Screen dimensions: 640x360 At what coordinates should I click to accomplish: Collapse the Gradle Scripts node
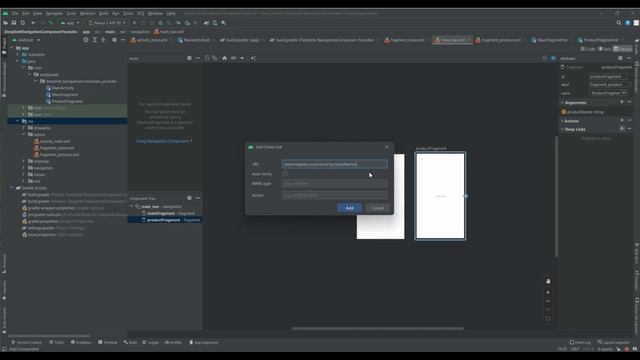tap(12, 188)
